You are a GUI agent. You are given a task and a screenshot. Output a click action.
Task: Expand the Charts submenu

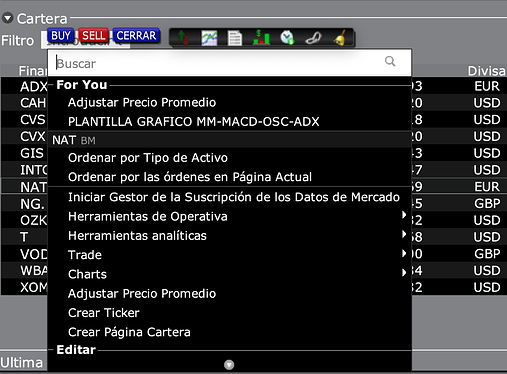pyautogui.click(x=404, y=273)
